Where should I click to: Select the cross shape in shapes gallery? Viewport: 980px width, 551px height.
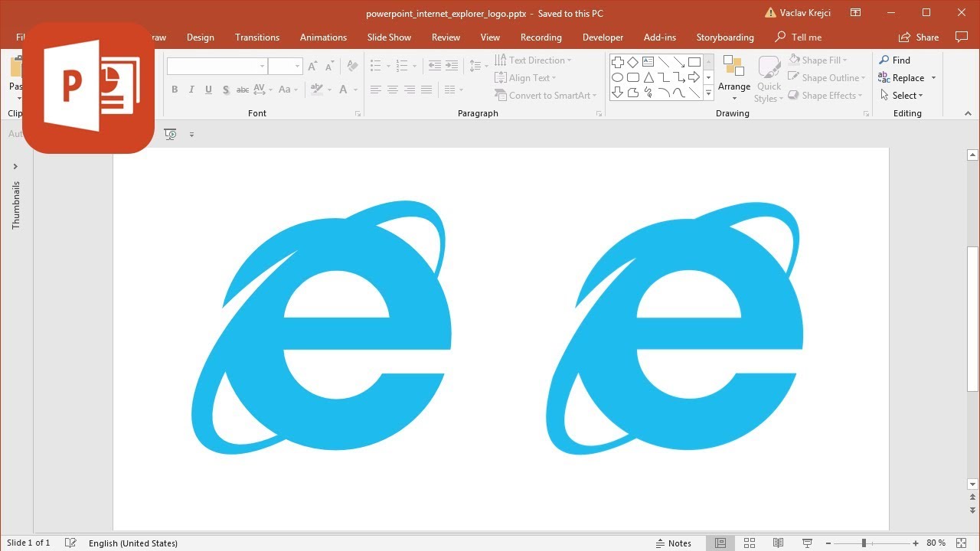tap(617, 62)
